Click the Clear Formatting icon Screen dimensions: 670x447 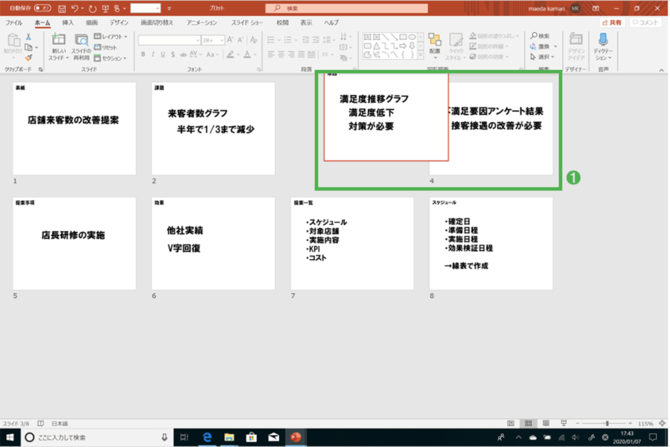click(x=253, y=40)
